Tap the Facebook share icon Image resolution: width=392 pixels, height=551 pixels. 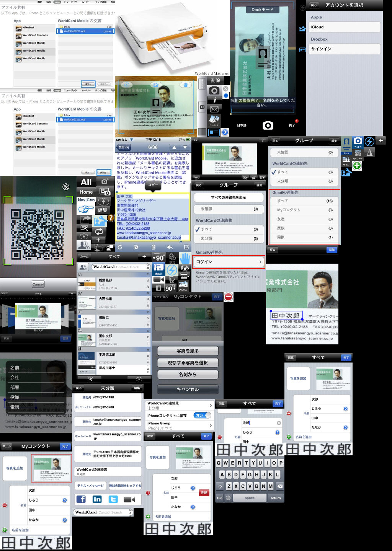coord(81,499)
